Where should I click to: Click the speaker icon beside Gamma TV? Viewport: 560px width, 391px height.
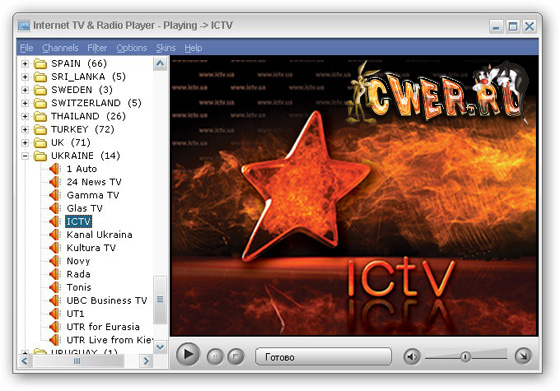point(55,195)
